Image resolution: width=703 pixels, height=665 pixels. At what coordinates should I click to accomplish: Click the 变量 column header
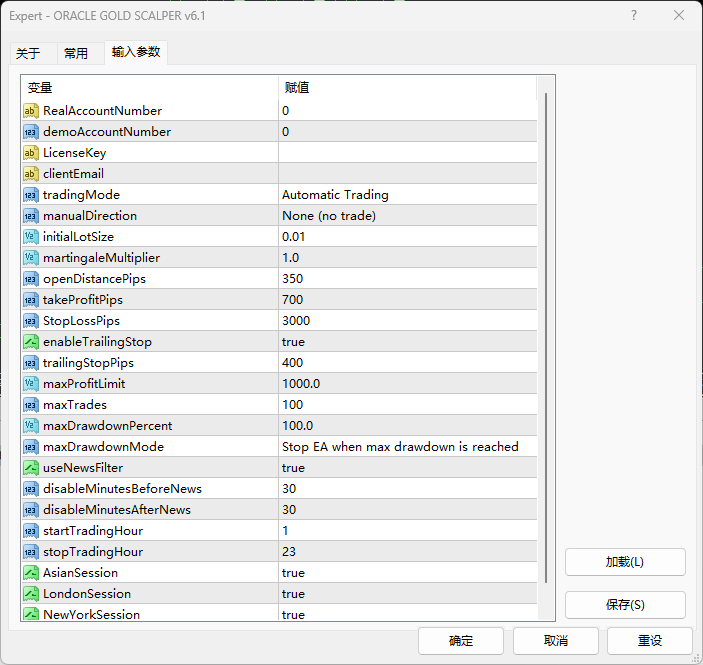click(x=150, y=87)
